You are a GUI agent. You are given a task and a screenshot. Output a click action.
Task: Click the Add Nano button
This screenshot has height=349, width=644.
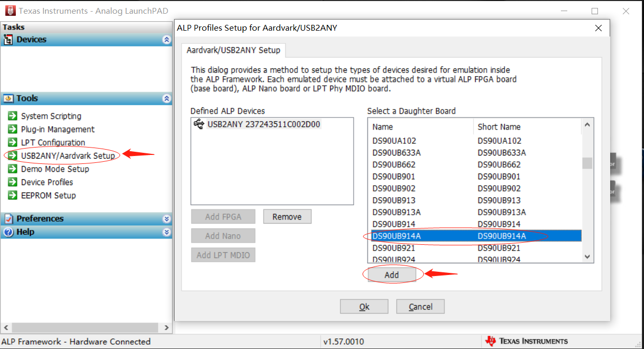(x=223, y=236)
